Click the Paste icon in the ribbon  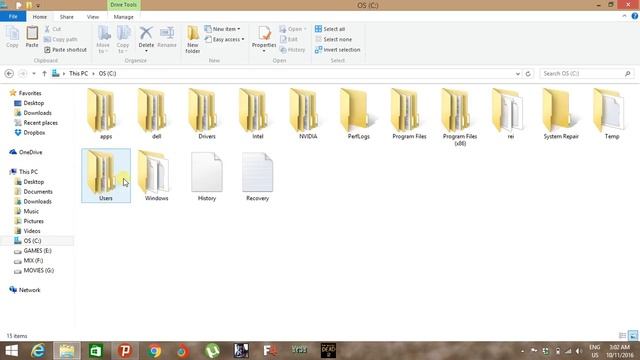coord(32,33)
